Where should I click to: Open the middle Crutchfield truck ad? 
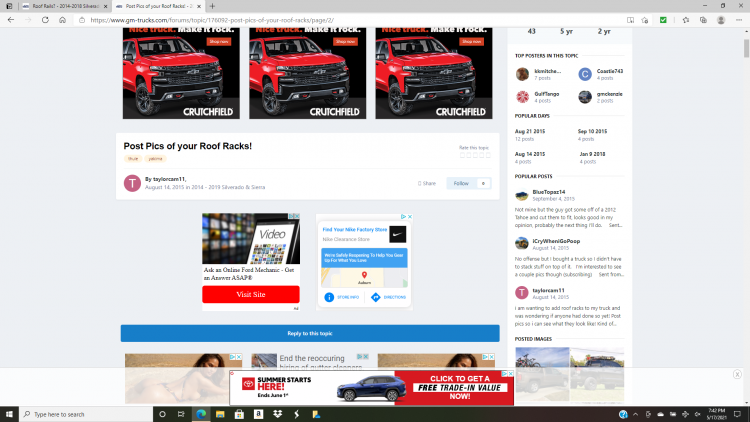[308, 73]
